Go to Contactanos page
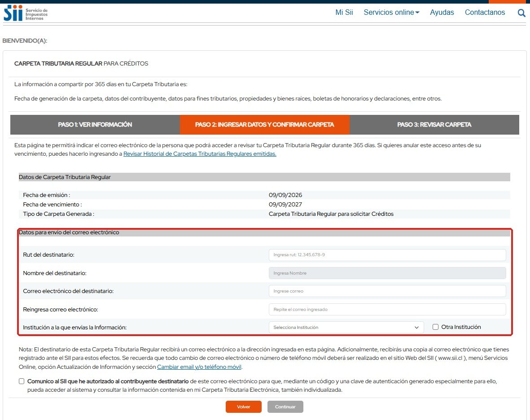Screen dimensions: 530x420 click(485, 13)
